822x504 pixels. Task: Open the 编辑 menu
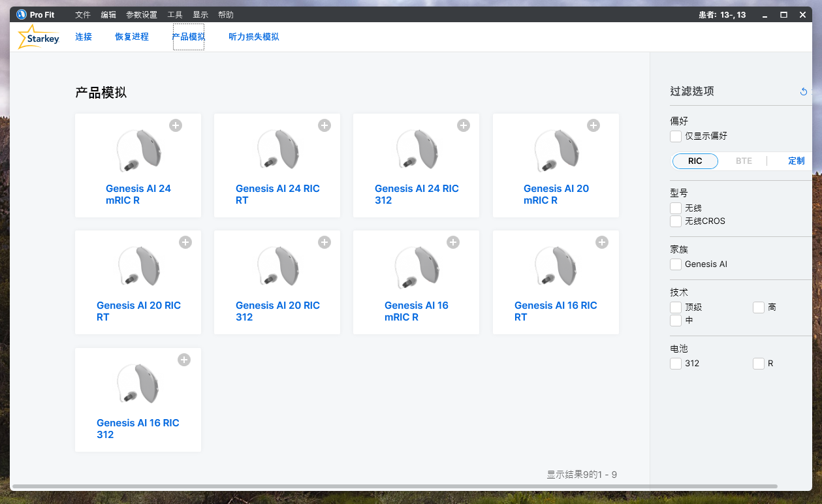coord(108,14)
